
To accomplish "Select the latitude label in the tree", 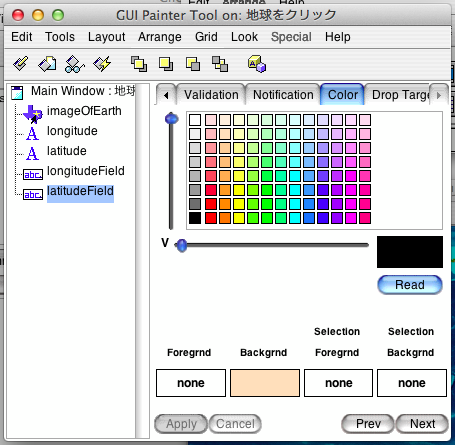I will click(x=67, y=151).
